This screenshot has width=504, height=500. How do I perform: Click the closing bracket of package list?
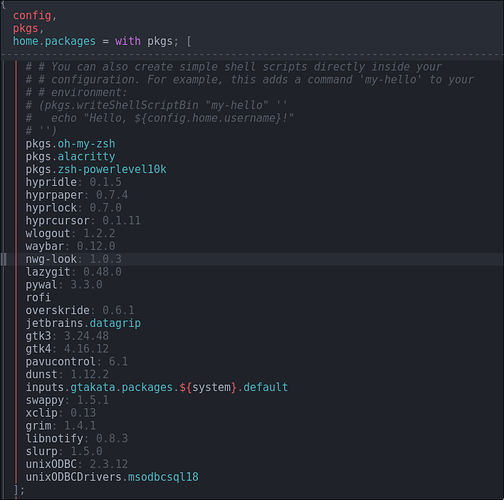click(16, 490)
